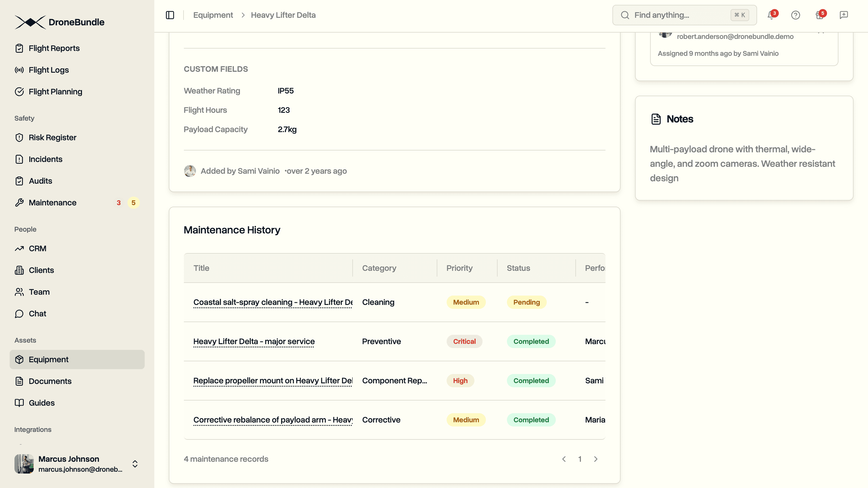The image size is (868, 488).
Task: Click the Pending status badge
Action: click(x=526, y=302)
